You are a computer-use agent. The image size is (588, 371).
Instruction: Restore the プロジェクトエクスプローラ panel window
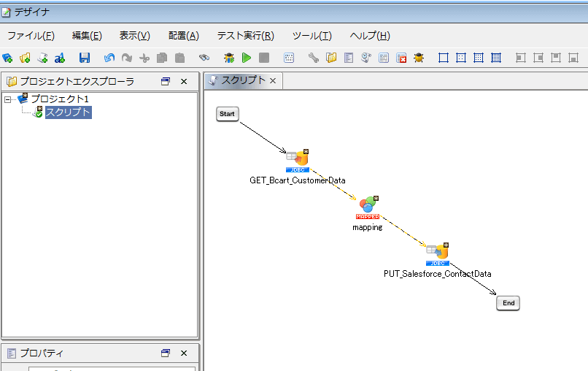(166, 81)
